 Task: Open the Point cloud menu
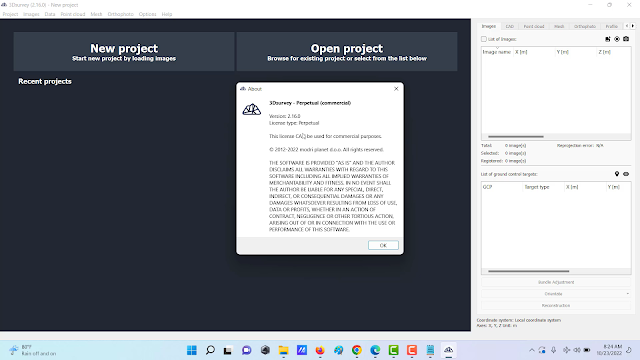point(73,14)
